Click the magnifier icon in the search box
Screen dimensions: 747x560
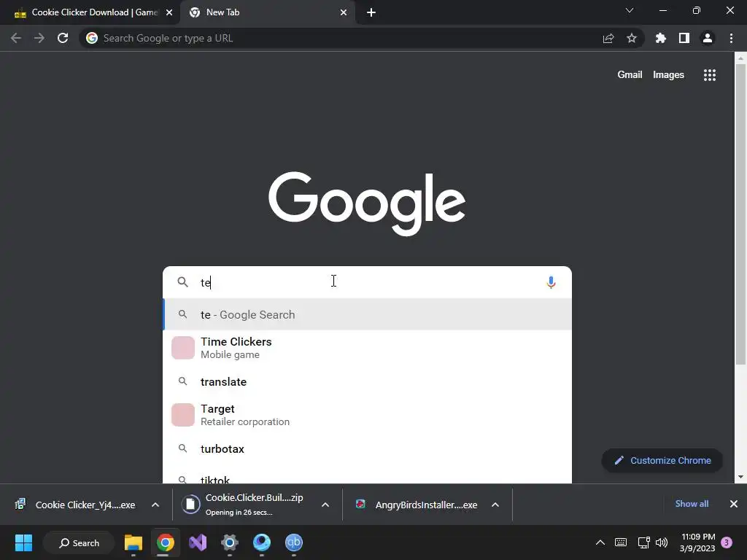[x=182, y=282]
